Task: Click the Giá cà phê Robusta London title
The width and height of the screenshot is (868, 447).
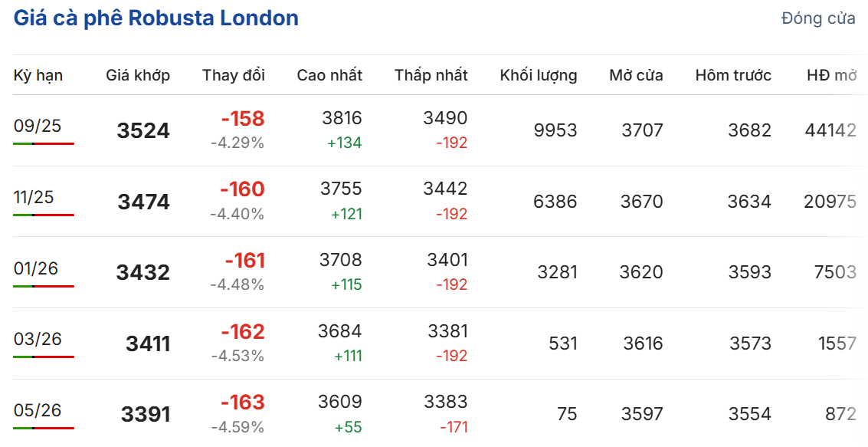Action: pyautogui.click(x=156, y=18)
